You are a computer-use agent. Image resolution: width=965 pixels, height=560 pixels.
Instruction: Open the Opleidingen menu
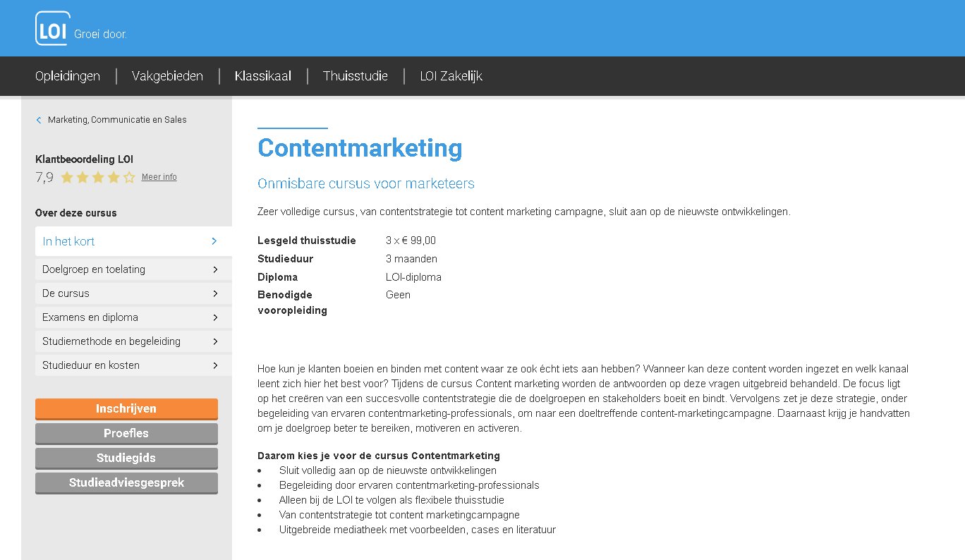click(68, 76)
